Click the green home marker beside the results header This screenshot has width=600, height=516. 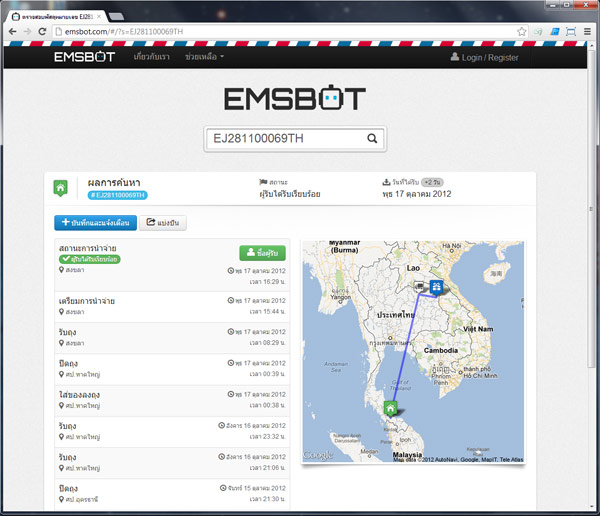60,188
